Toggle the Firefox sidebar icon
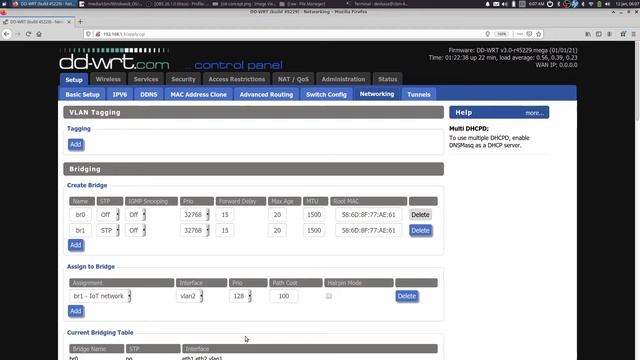Viewport: 640px width, 360px height. 598,34
